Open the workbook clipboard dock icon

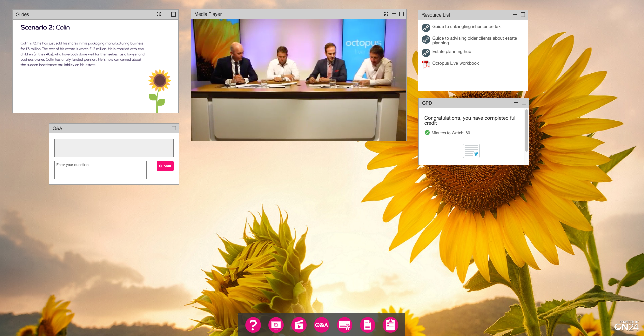pyautogui.click(x=390, y=325)
